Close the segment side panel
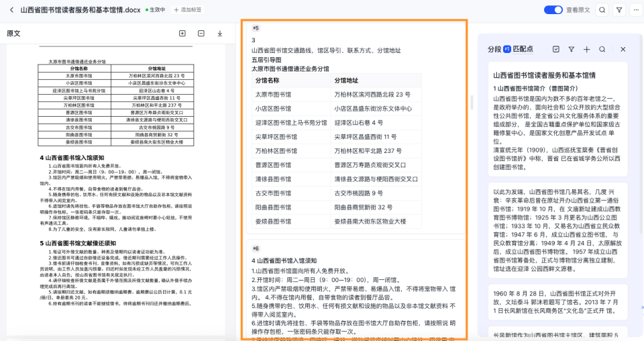The width and height of the screenshot is (644, 341). click(x=623, y=50)
